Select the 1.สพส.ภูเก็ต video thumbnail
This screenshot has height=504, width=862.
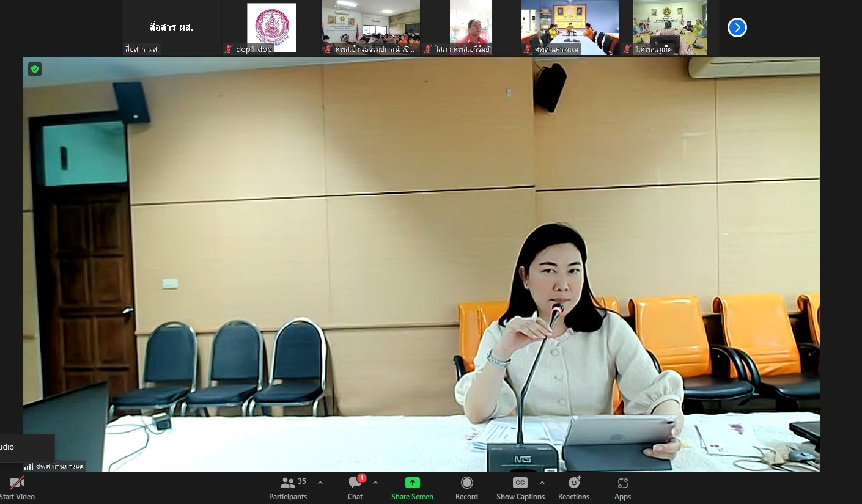point(670,27)
